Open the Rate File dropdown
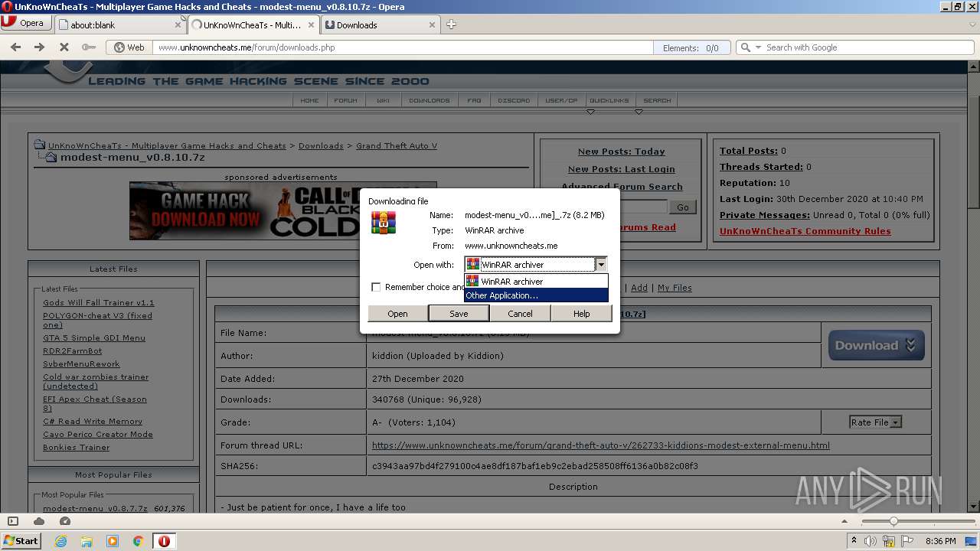Screen dimensions: 980x551 875,422
